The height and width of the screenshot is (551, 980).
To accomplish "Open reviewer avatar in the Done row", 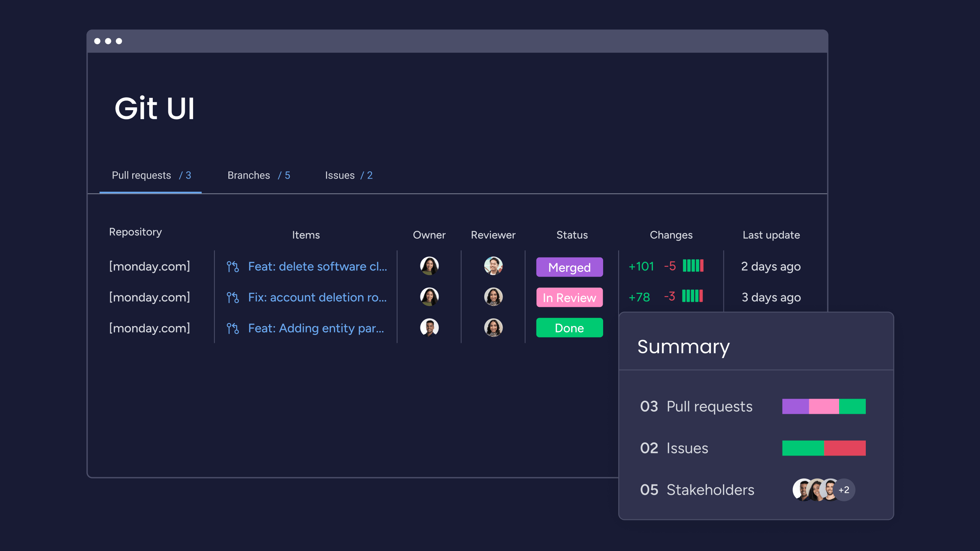I will tap(493, 327).
